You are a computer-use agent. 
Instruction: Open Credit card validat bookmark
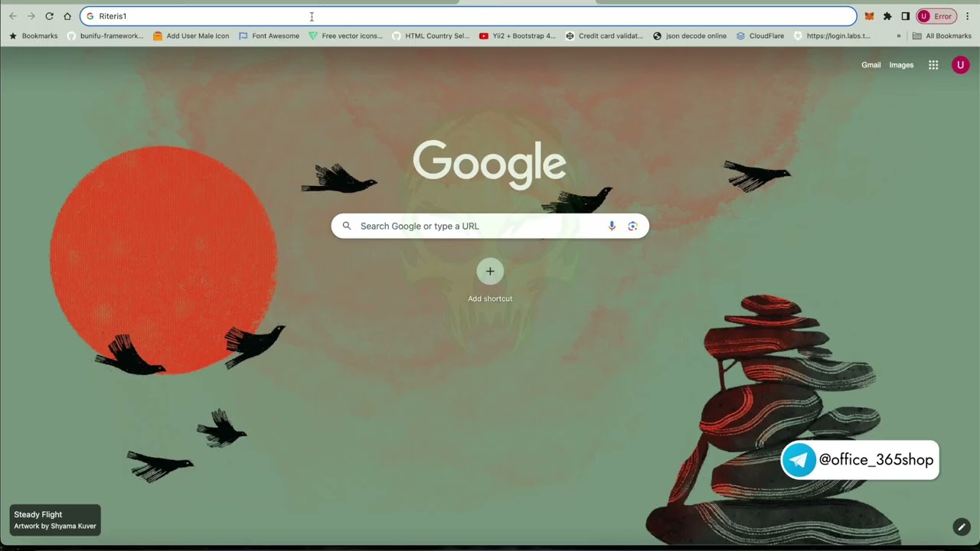604,36
